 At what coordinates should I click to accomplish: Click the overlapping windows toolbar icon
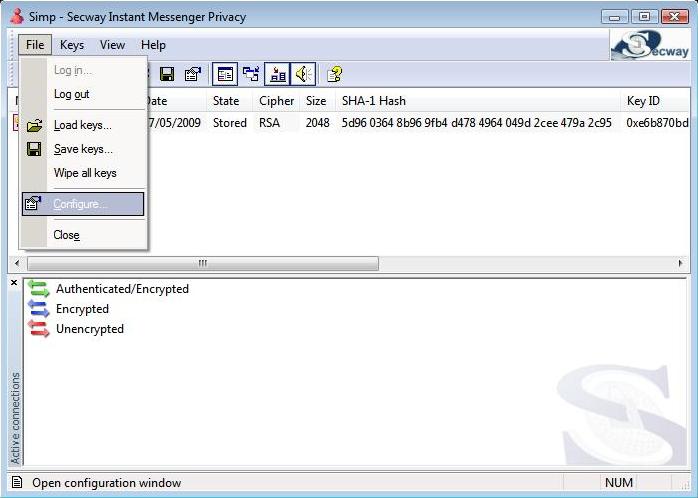coord(251,74)
